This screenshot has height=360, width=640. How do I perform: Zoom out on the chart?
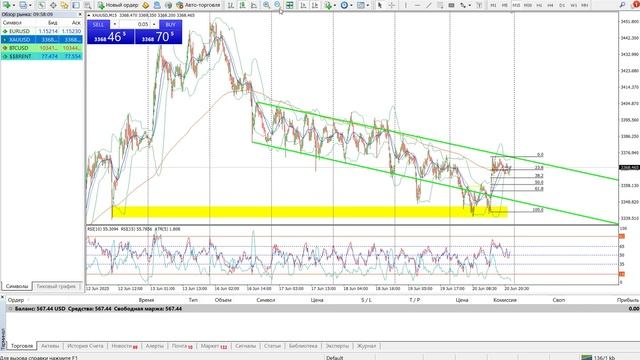pos(277,5)
